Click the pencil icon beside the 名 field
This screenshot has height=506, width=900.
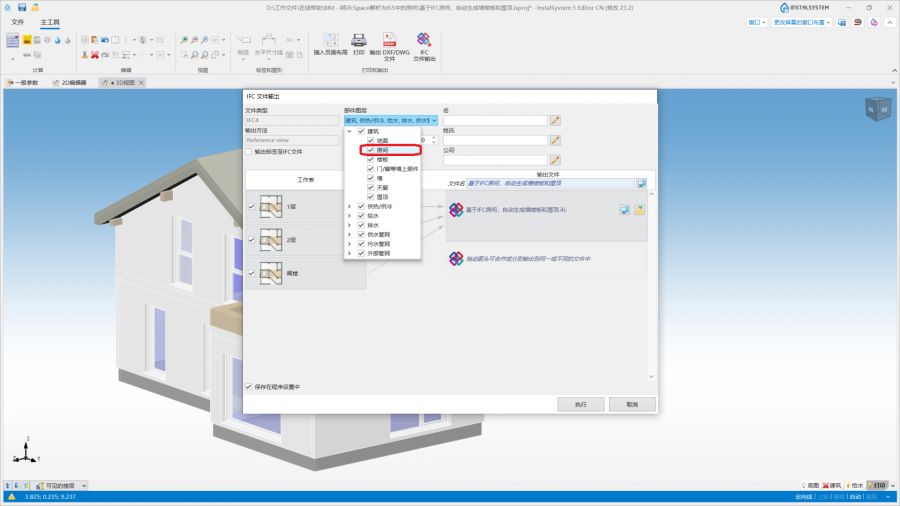[x=555, y=121]
